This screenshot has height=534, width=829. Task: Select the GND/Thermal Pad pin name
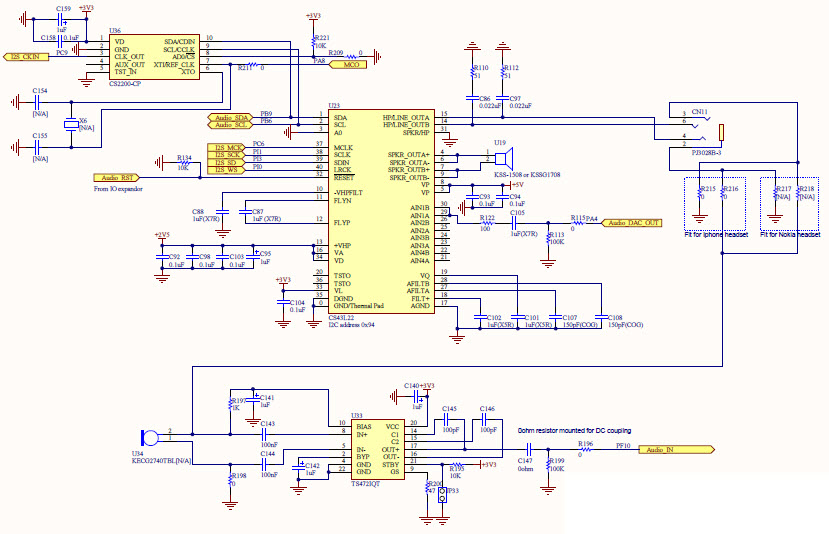click(x=358, y=306)
